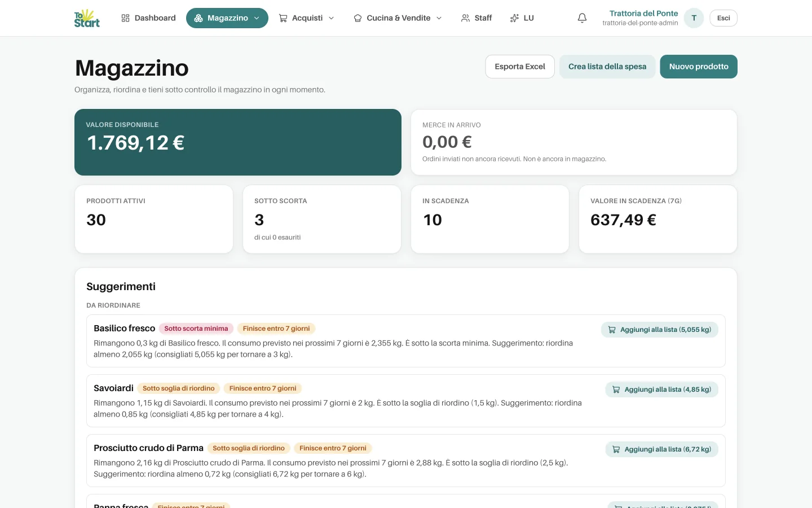Screen dimensions: 812x508
Task: Click the Dashboard grid icon
Action: coord(126,18)
